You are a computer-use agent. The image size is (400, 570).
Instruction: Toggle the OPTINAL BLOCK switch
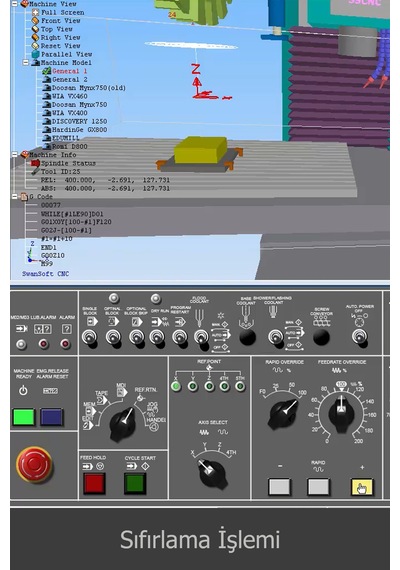click(x=113, y=338)
